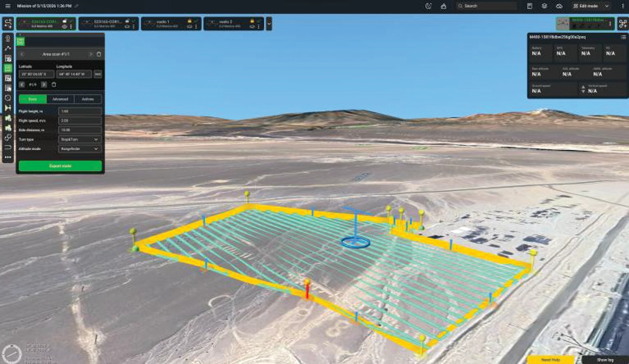Select the vuelo 1 route card
Screen dimensions: 629x364
pyautogui.click(x=171, y=24)
